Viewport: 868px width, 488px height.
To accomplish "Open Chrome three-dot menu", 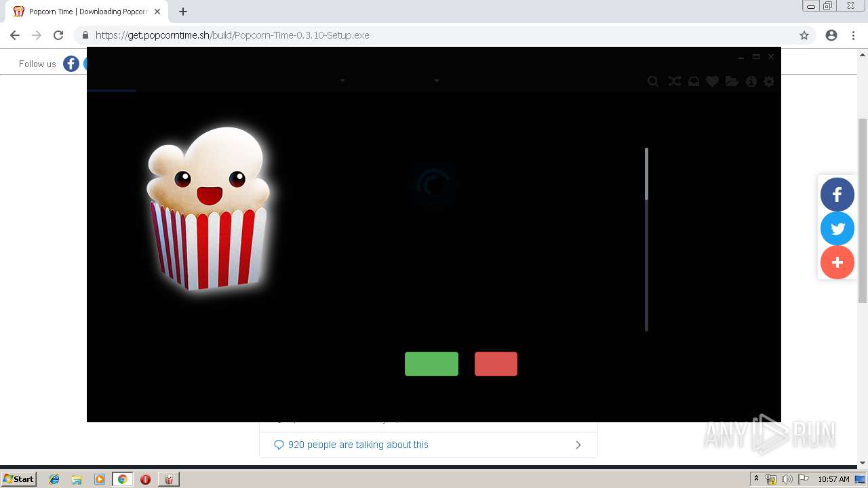I will point(853,35).
